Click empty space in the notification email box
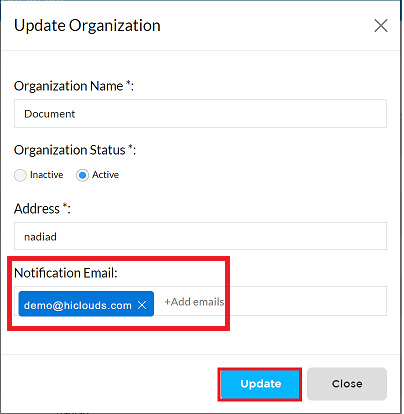404x414 pixels. click(x=307, y=301)
